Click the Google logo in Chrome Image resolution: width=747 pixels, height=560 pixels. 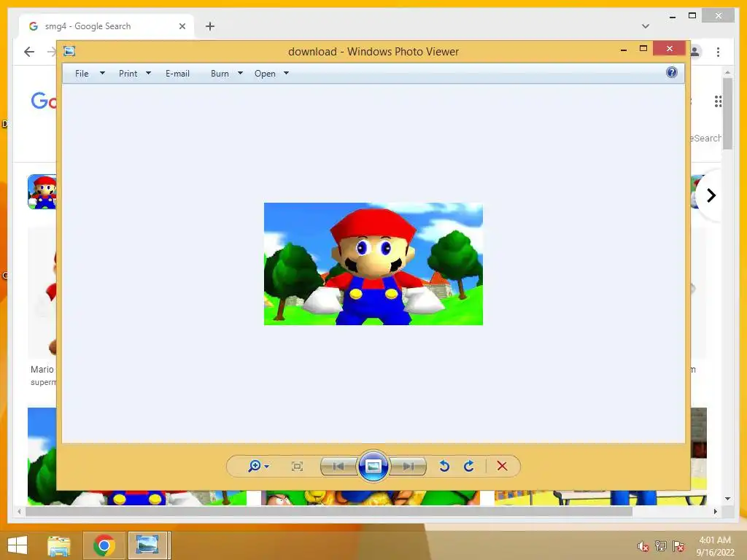pyautogui.click(x=44, y=101)
